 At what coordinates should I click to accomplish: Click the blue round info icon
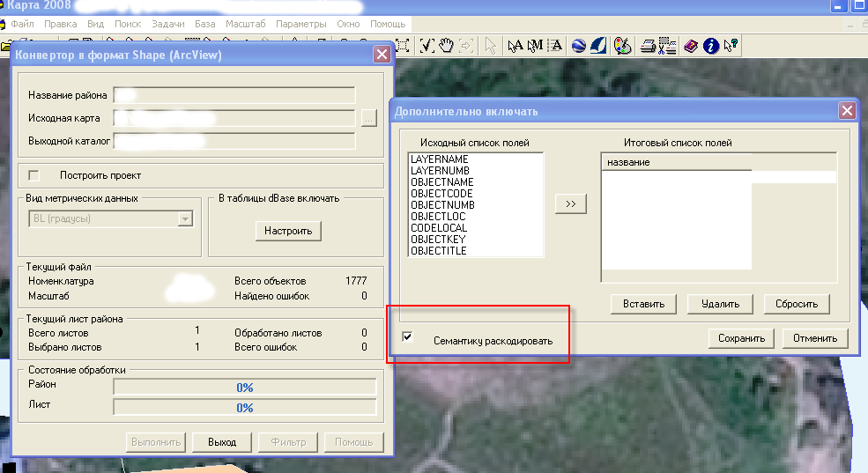[711, 46]
